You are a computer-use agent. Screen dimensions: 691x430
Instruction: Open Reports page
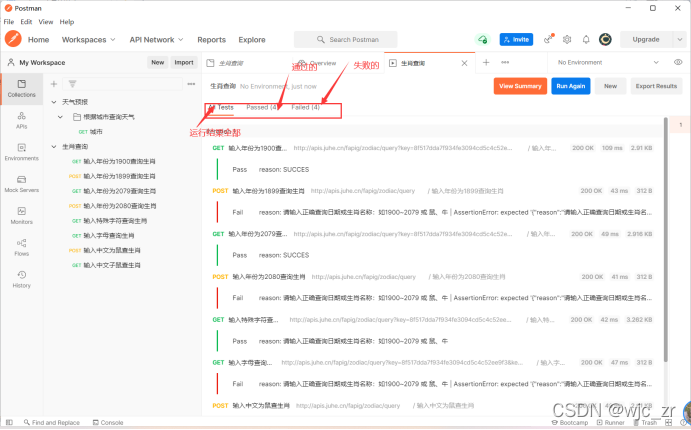point(212,40)
